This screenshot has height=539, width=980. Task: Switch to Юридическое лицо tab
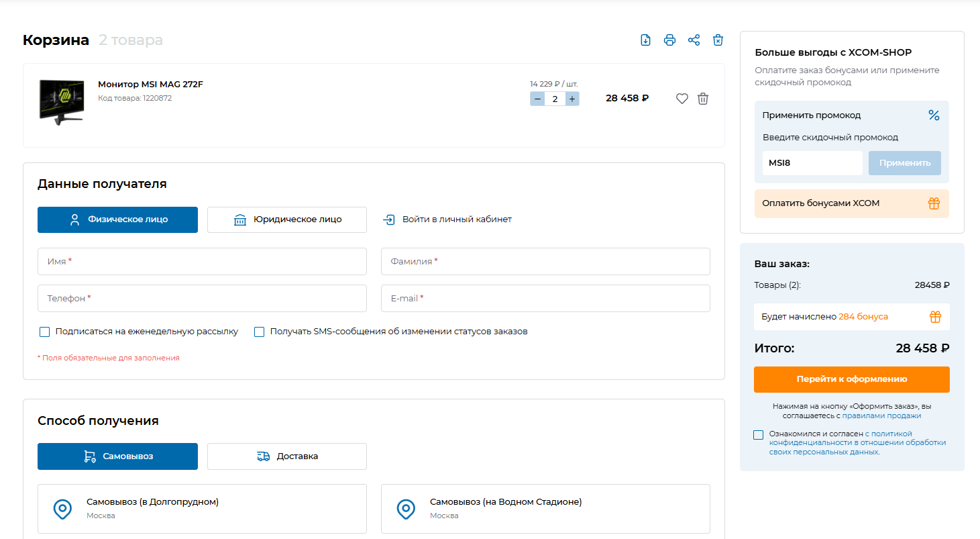(x=287, y=219)
